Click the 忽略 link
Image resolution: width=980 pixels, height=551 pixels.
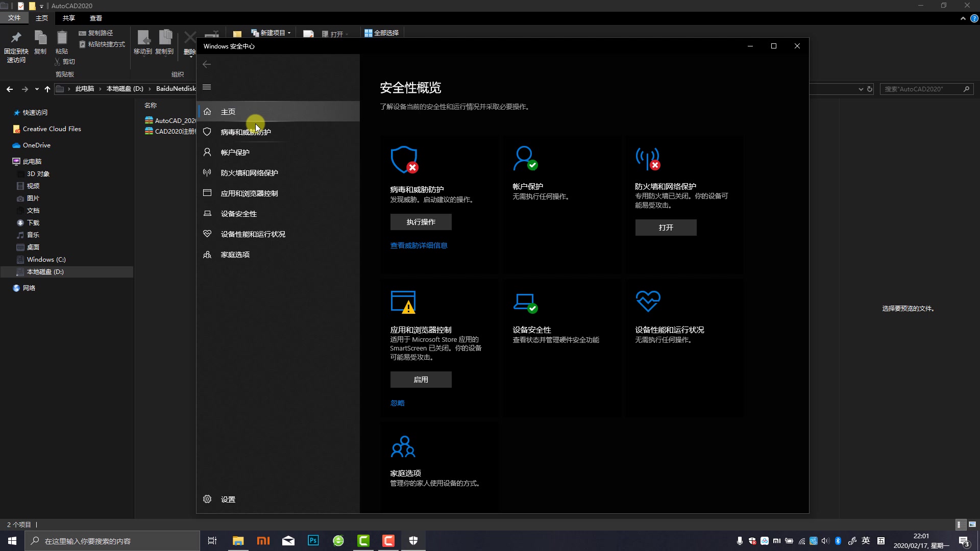point(397,403)
